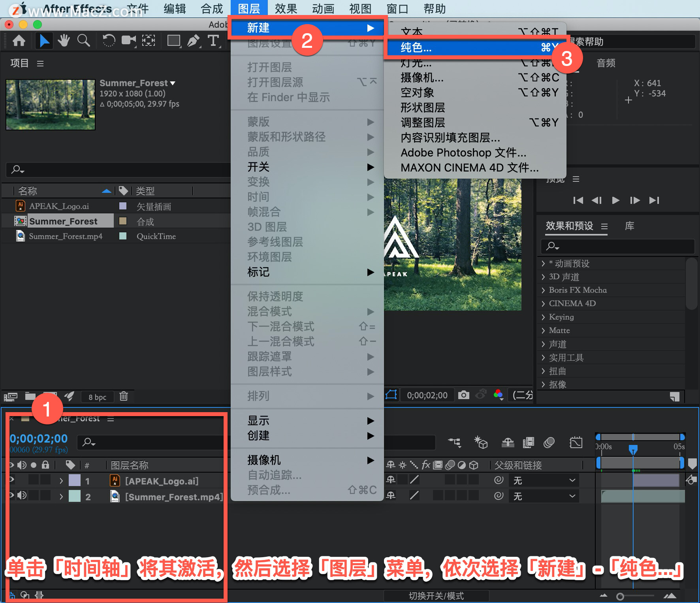Open the 图层 menu in menu bar
This screenshot has width=700, height=603.
[x=249, y=8]
